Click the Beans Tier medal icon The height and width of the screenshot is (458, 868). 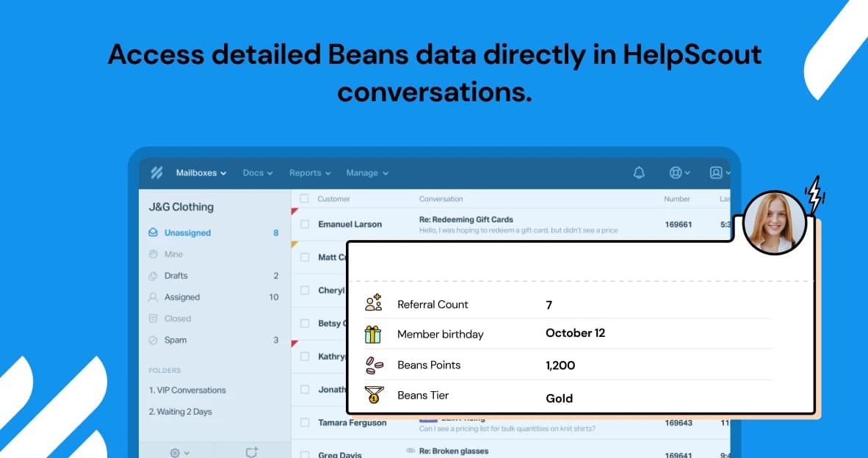[373, 395]
